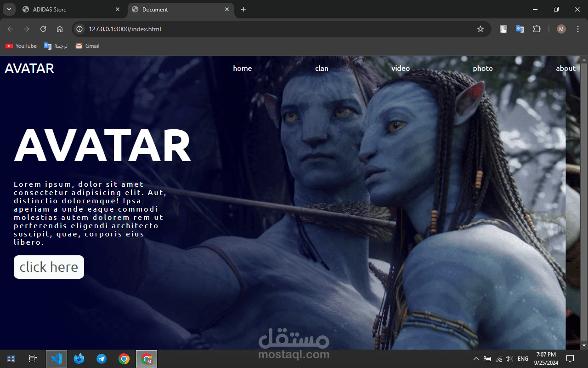Open the about nav link
Image resolution: width=588 pixels, height=368 pixels.
[x=565, y=69]
